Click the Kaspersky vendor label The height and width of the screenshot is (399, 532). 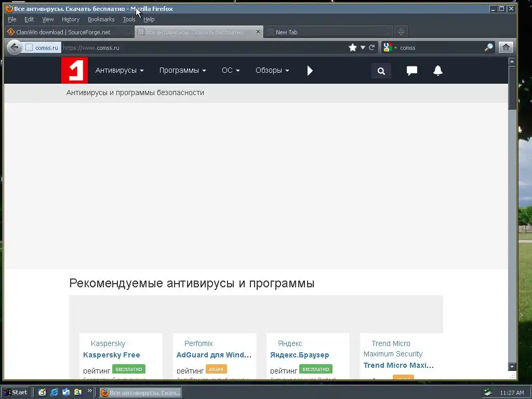pyautogui.click(x=108, y=343)
